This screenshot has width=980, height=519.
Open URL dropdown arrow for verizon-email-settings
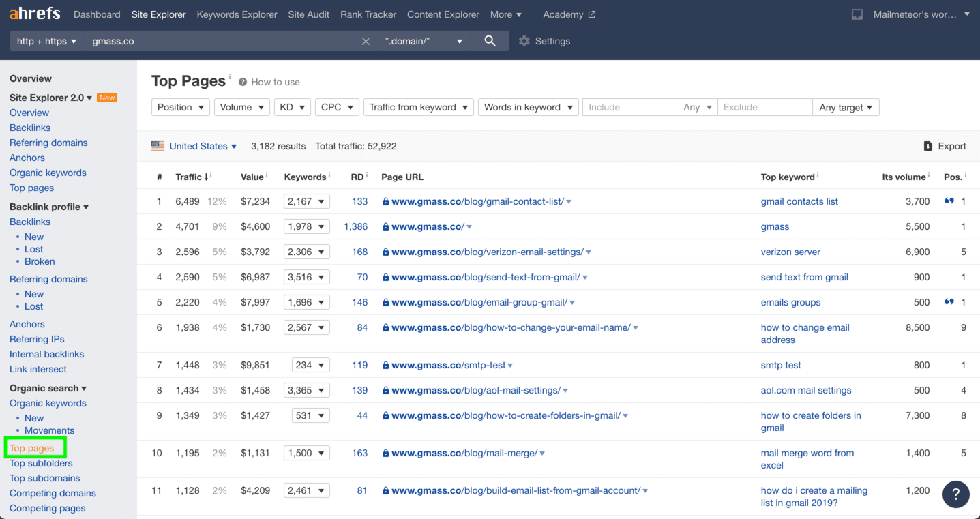pos(589,252)
